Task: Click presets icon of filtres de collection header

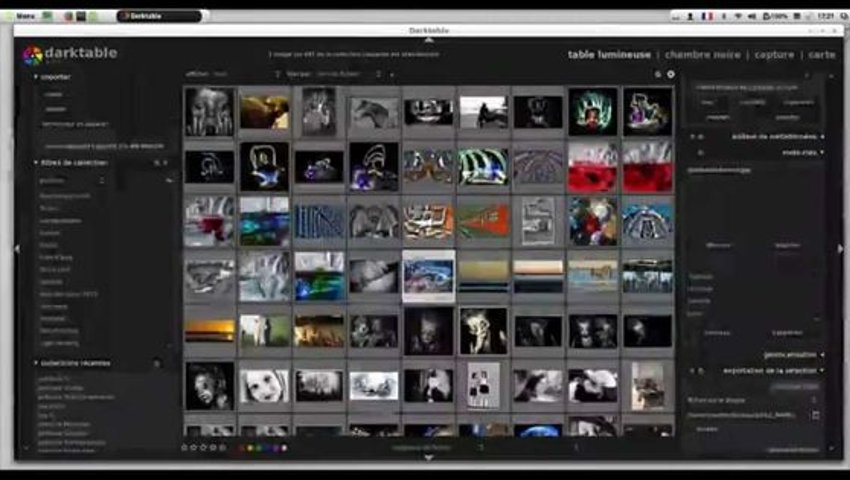Action: (166, 163)
